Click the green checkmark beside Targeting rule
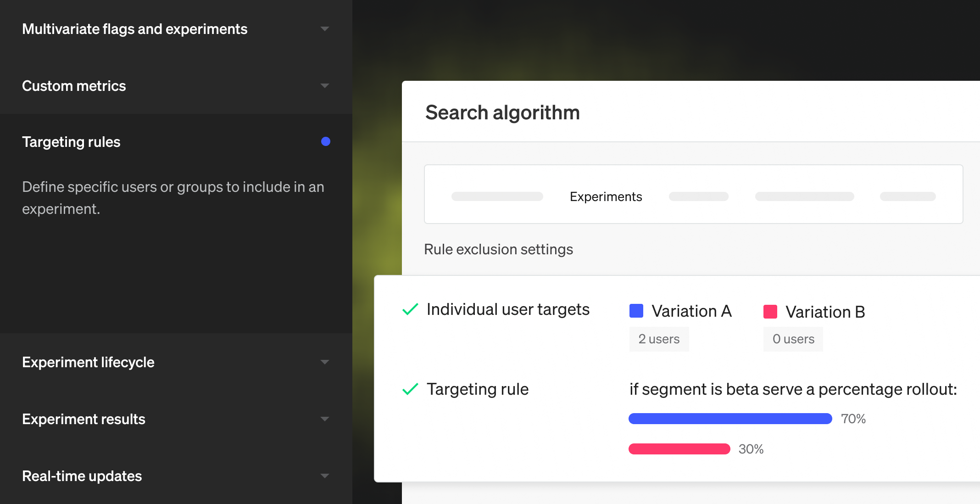 click(410, 389)
